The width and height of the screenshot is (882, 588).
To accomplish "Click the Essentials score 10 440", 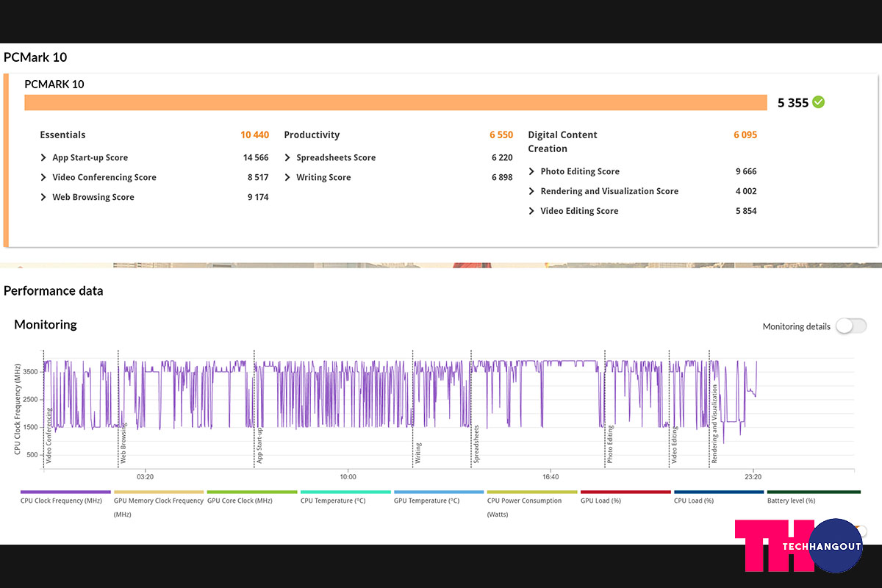I will (254, 135).
